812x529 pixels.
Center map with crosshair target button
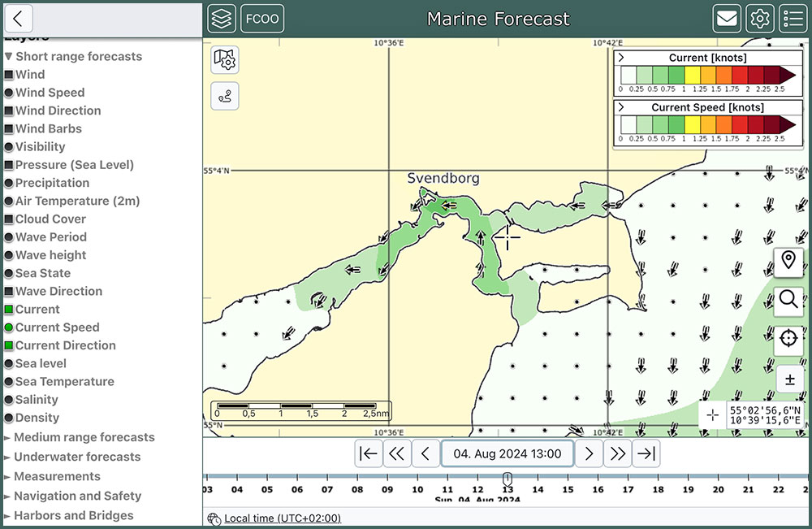pos(788,339)
